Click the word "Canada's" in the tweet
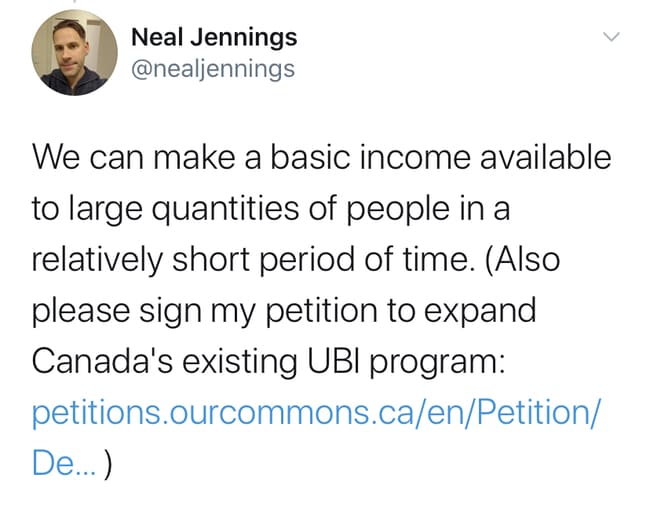The image size is (650, 511). pos(102,361)
